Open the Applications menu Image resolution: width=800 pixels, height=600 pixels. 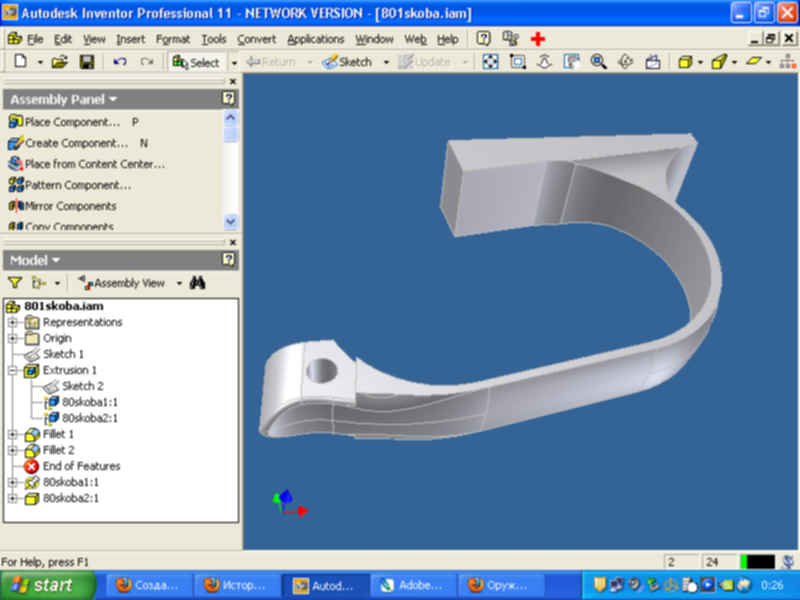coord(315,39)
